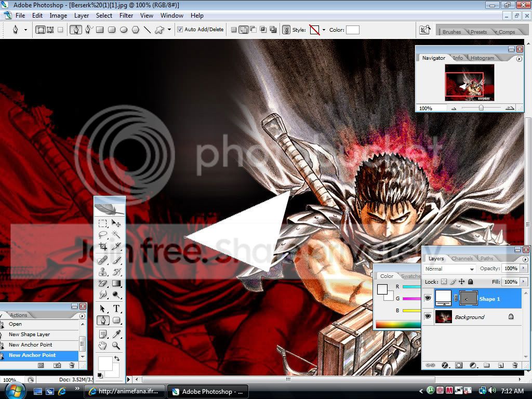Screen dimensions: 532x399
Task: Open tool preset picker arrow
Action: [25, 30]
